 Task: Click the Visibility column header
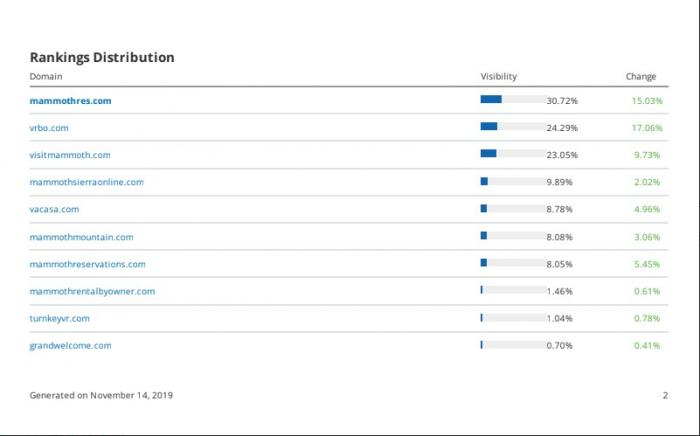(x=499, y=76)
